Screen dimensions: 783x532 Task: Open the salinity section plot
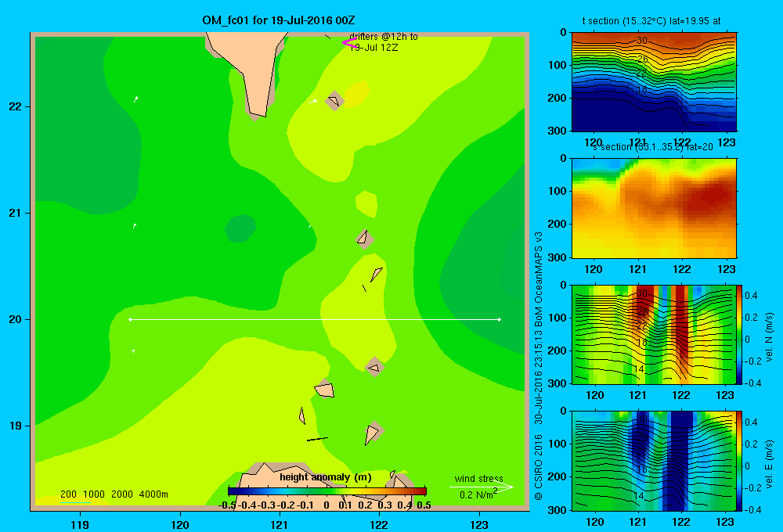(x=654, y=208)
